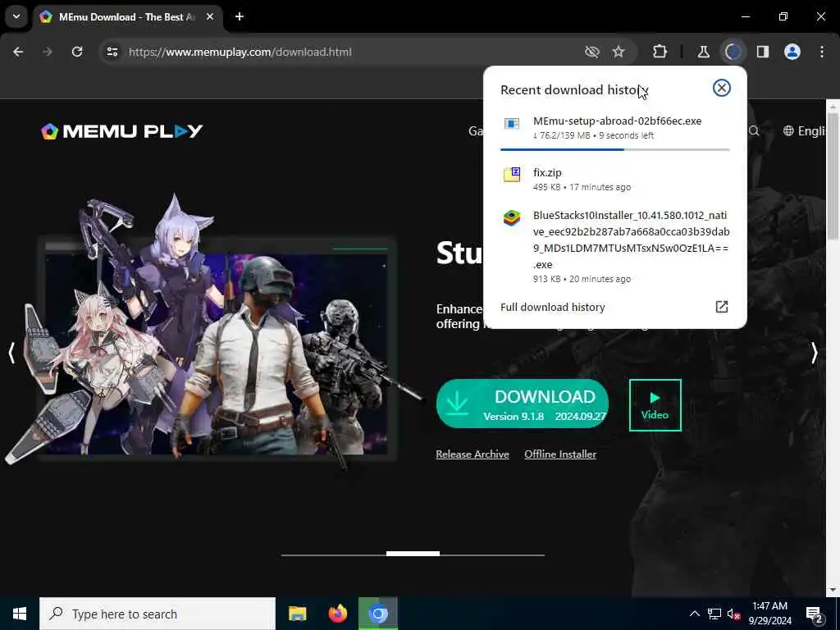
Task: Click the open-in-new-tab icon for download history
Action: point(722,307)
